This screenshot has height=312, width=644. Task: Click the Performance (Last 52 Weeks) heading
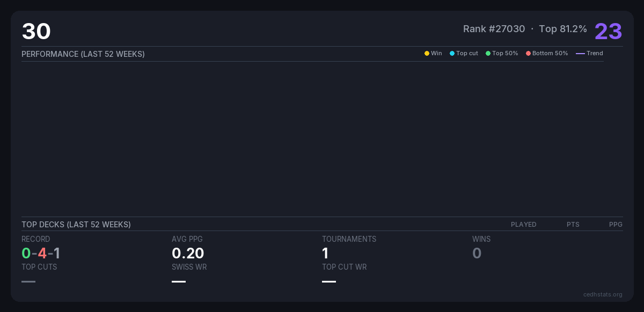pyautogui.click(x=83, y=54)
